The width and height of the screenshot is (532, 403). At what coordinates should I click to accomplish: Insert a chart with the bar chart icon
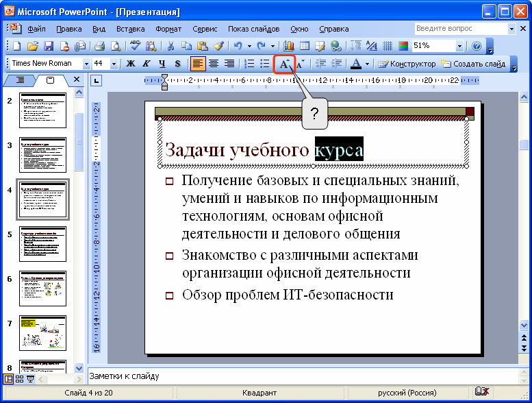(289, 46)
